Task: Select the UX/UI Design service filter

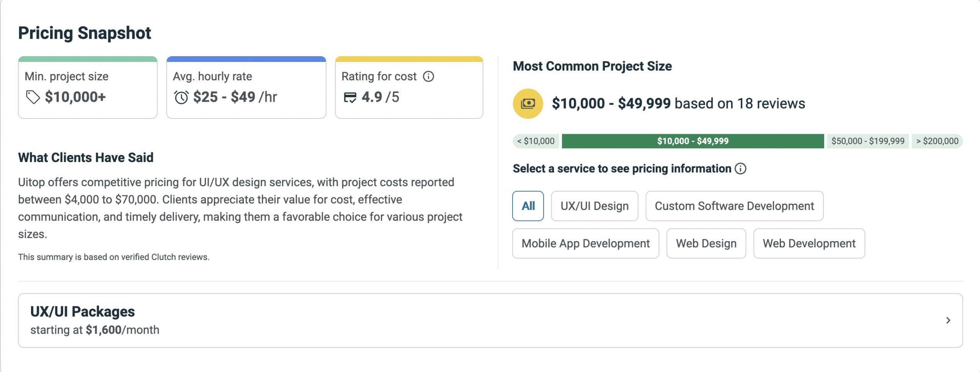Action: coord(595,206)
